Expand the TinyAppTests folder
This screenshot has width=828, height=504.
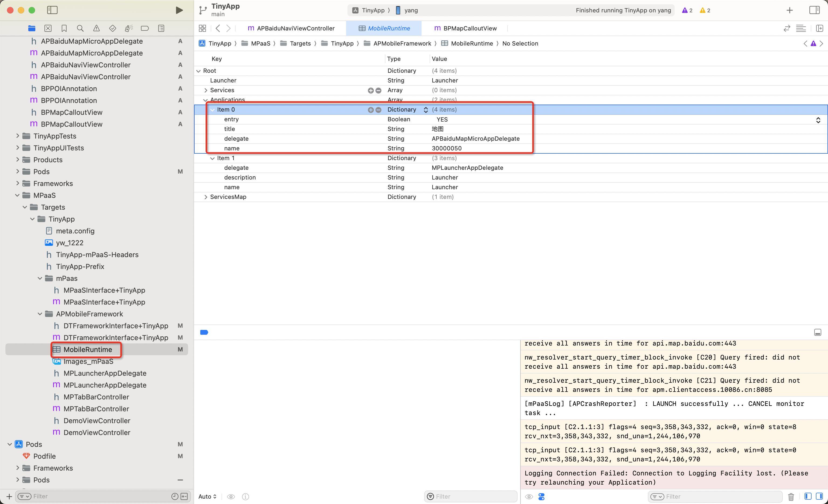[x=18, y=136]
